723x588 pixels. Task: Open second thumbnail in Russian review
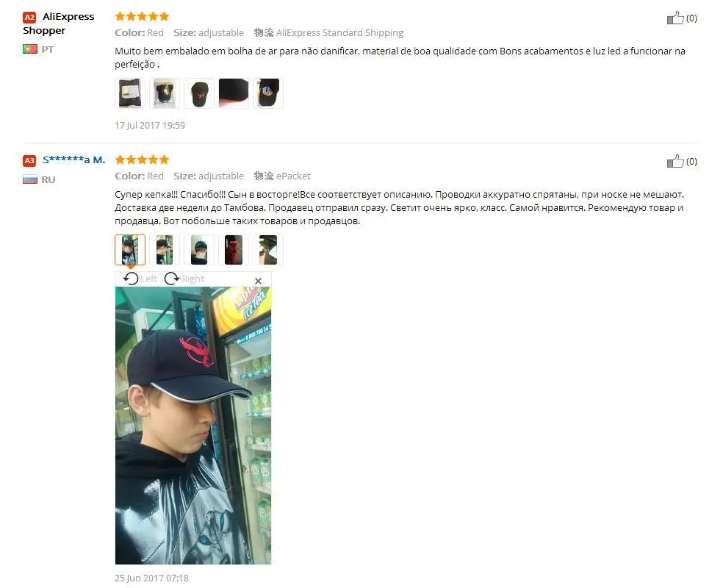(x=165, y=249)
